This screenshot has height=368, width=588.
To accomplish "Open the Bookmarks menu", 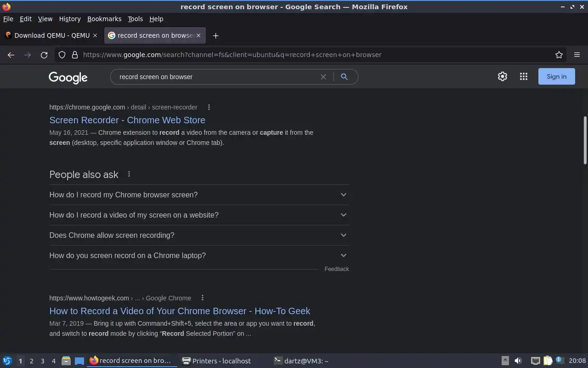I will tap(104, 19).
